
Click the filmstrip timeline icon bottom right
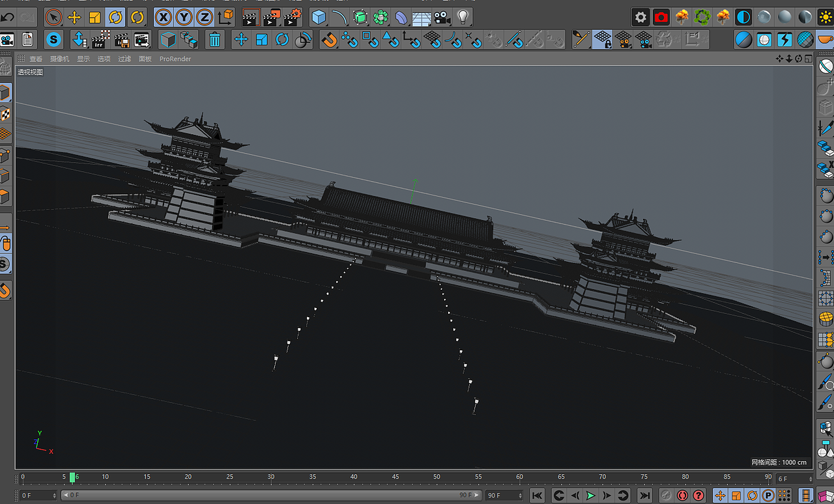click(x=807, y=496)
